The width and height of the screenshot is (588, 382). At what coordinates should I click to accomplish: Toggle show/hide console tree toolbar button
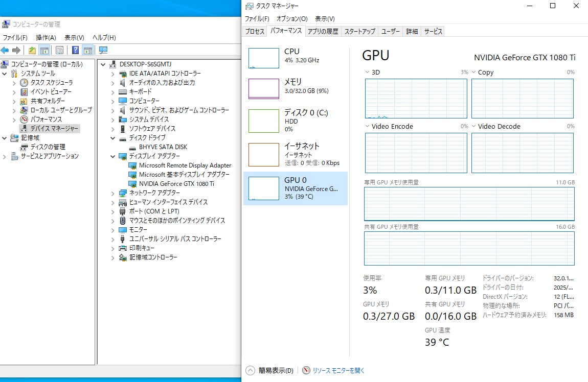pos(44,50)
